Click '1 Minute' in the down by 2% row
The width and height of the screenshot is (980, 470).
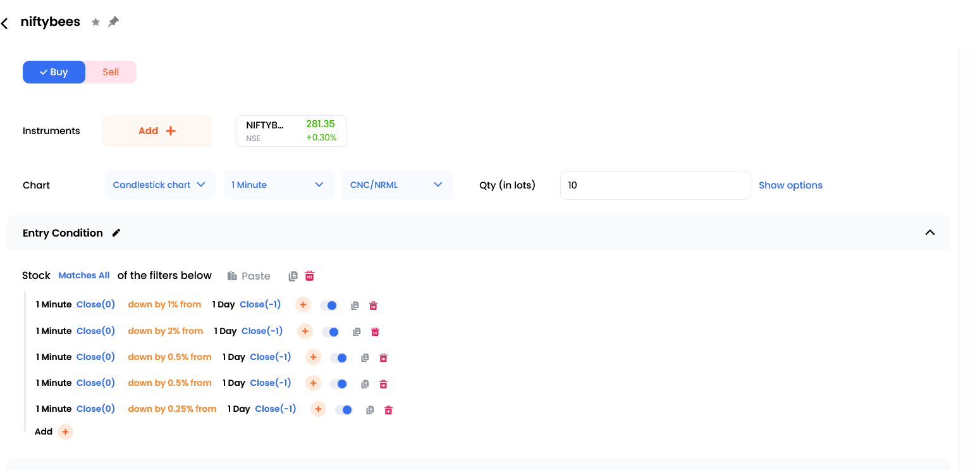tap(54, 331)
